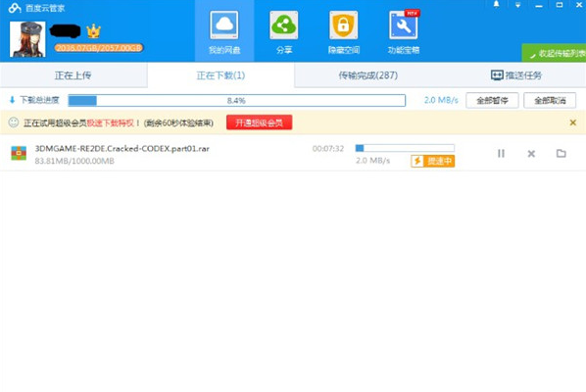Pause the part01.rar download

pos(501,154)
